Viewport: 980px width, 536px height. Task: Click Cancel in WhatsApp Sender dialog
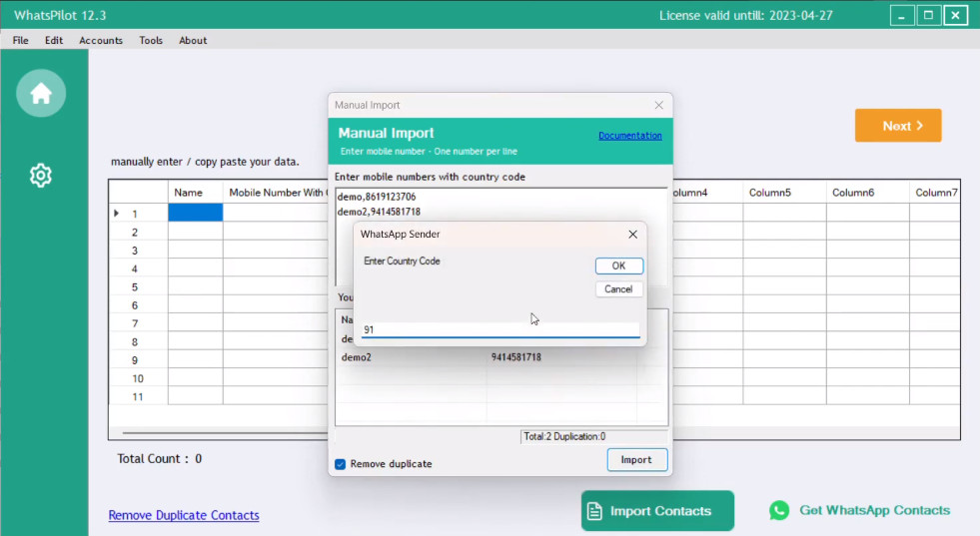click(x=618, y=289)
